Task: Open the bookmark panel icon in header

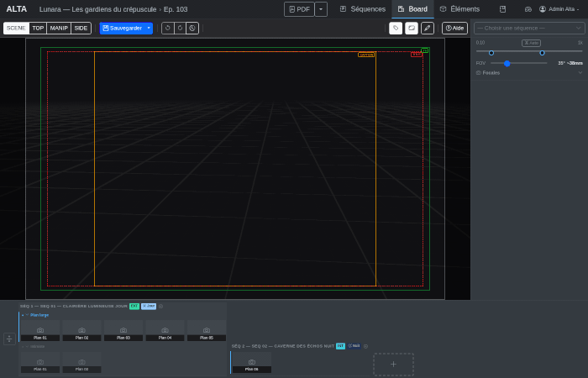Action: (x=502, y=9)
